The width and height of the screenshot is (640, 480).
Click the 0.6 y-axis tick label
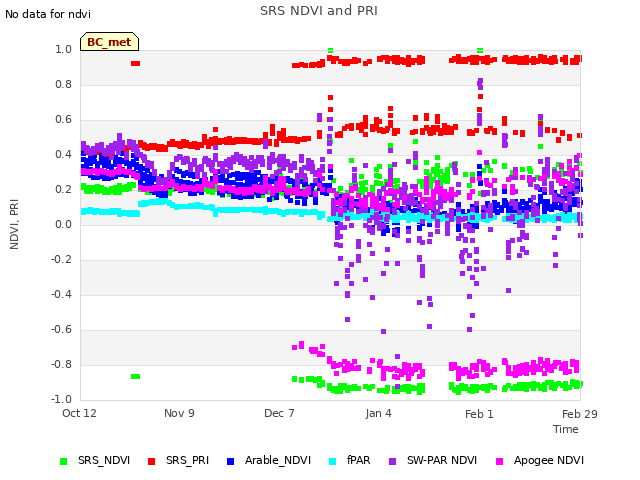pyautogui.click(x=64, y=120)
